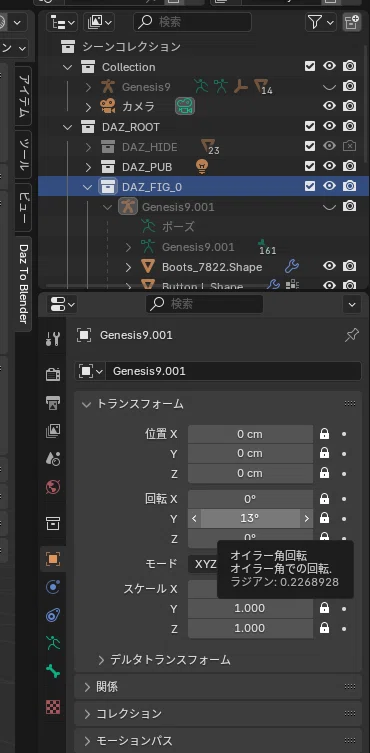This screenshot has height=753, width=370.
Task: Hide the DAZ_FIG_0 collection in viewport
Action: pyautogui.click(x=329, y=186)
